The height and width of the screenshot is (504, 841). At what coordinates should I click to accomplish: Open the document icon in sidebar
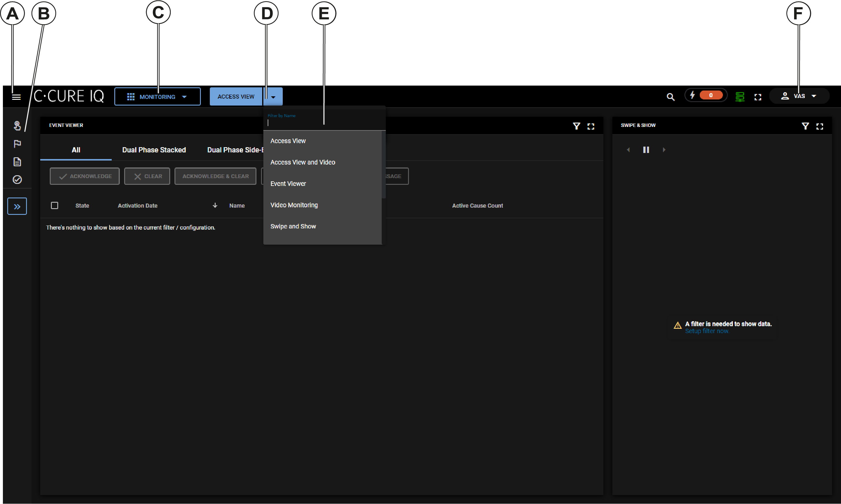pos(17,162)
